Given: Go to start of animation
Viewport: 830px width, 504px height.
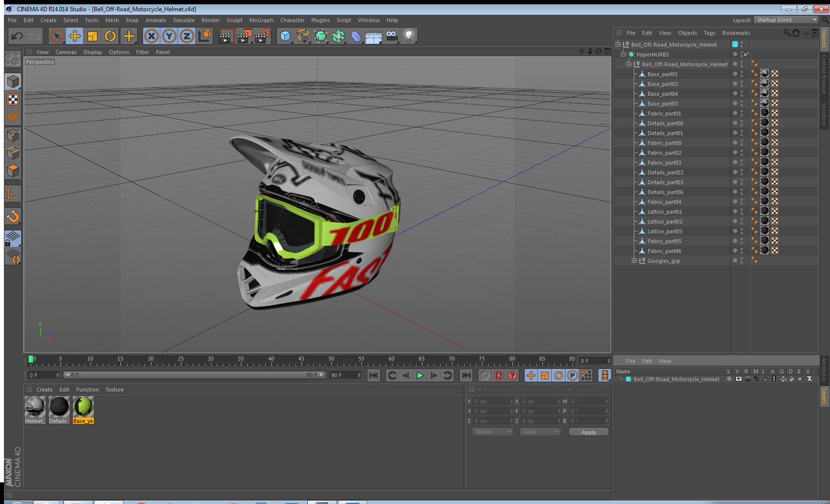Looking at the screenshot, I should [x=374, y=375].
